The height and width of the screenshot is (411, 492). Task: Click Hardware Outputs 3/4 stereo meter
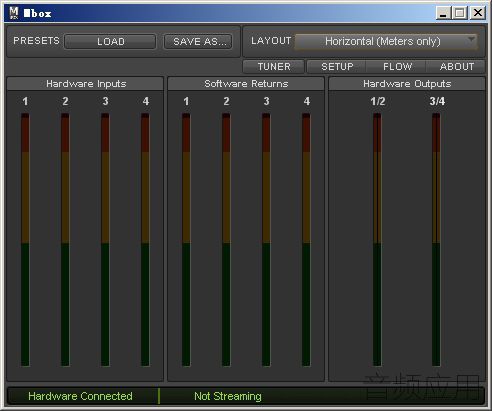pos(436,240)
